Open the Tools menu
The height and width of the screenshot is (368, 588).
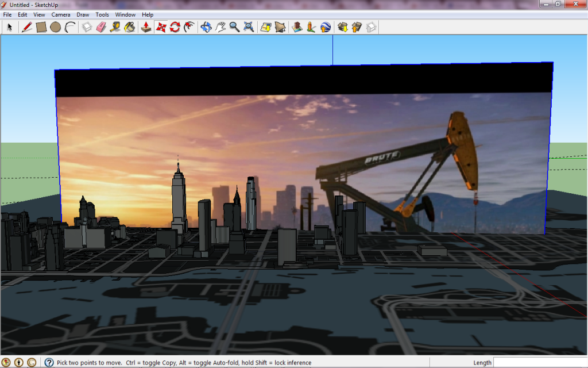pos(102,14)
